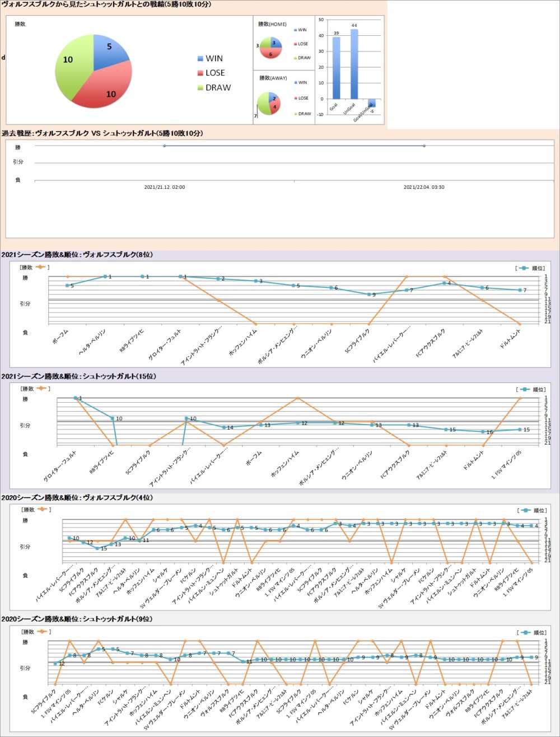Click the 過去戦歴 section heading
560x737 pixels.
pos(102,133)
